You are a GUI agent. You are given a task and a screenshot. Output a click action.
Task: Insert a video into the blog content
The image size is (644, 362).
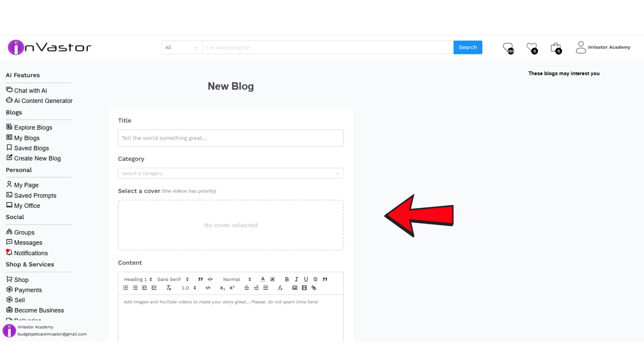pyautogui.click(x=304, y=288)
